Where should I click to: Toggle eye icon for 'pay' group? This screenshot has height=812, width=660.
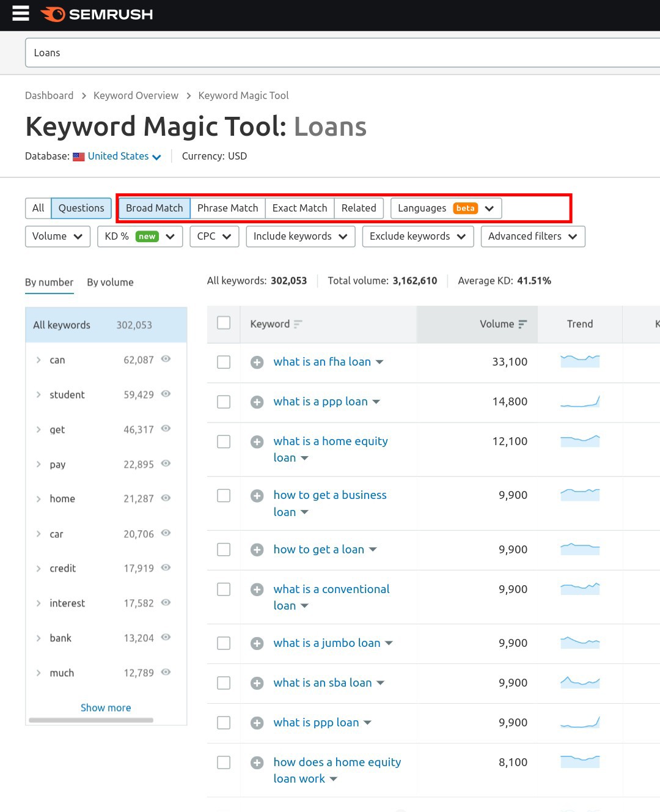(166, 463)
